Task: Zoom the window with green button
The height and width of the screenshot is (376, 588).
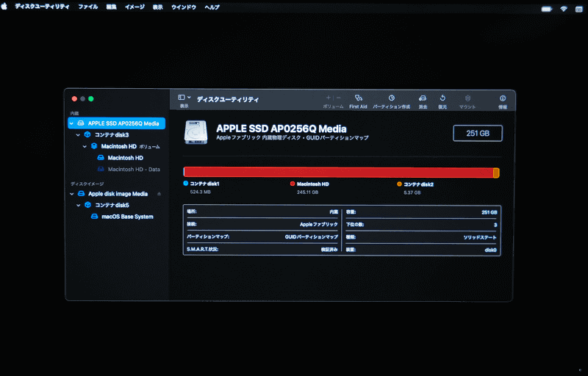Action: (90, 99)
